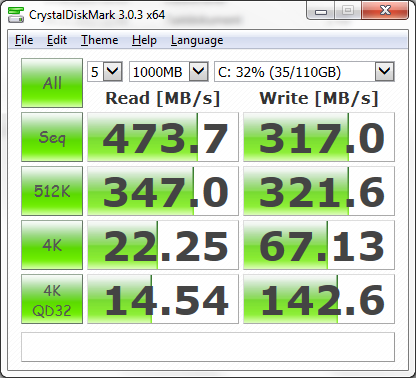Click the 4K write result 67.13

319,245
